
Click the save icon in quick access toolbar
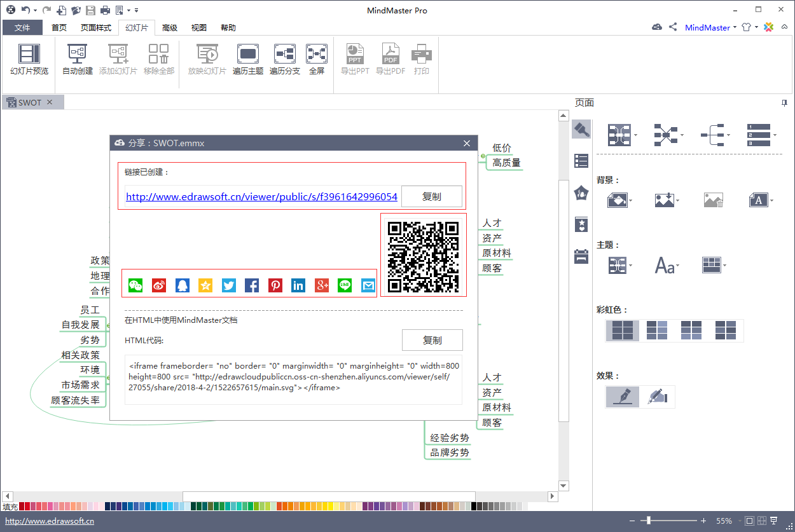[x=90, y=10]
